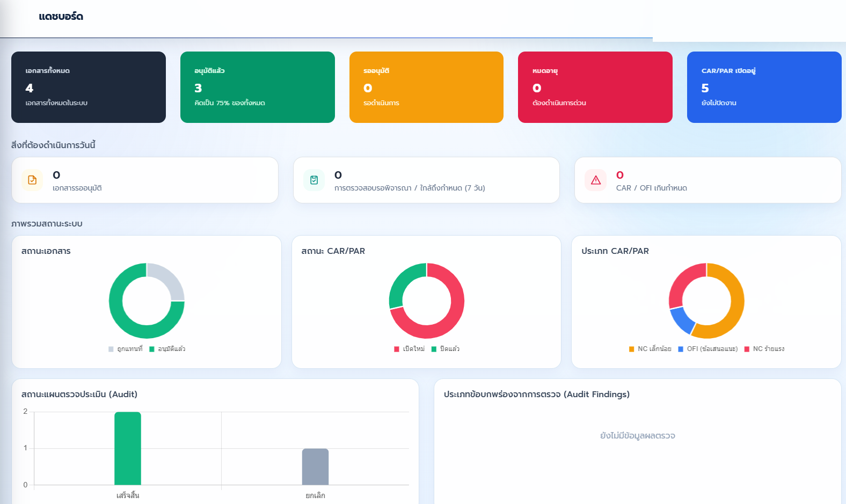Viewport: 846px width, 504px height.
Task: Click the teal clipboard icon beside การตรวจสอบรอพิจารณา
Action: click(314, 180)
